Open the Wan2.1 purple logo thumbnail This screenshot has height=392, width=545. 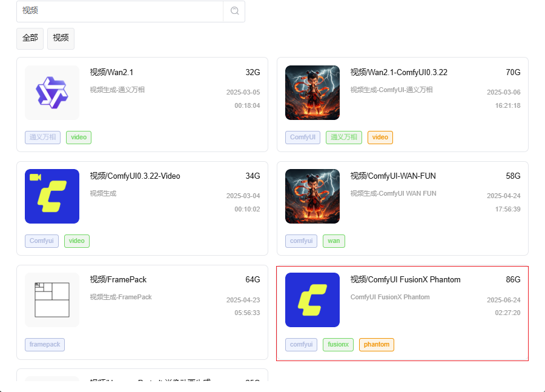52,93
